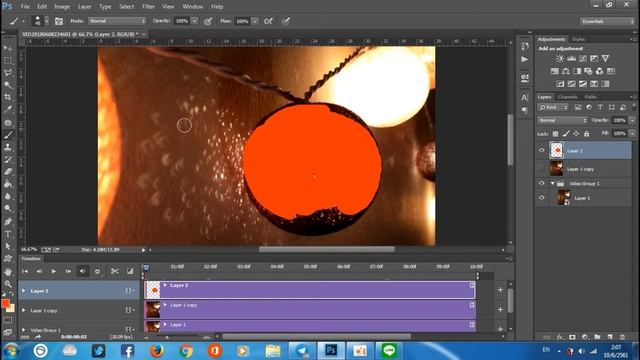Screen dimensions: 640x360
Task: Select the Brush tool in toolbox
Action: click(8, 135)
